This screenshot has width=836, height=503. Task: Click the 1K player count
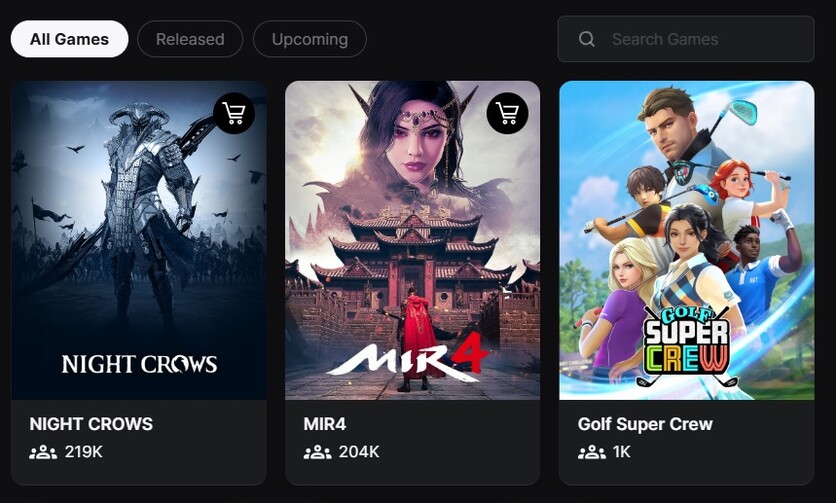pyautogui.click(x=622, y=452)
